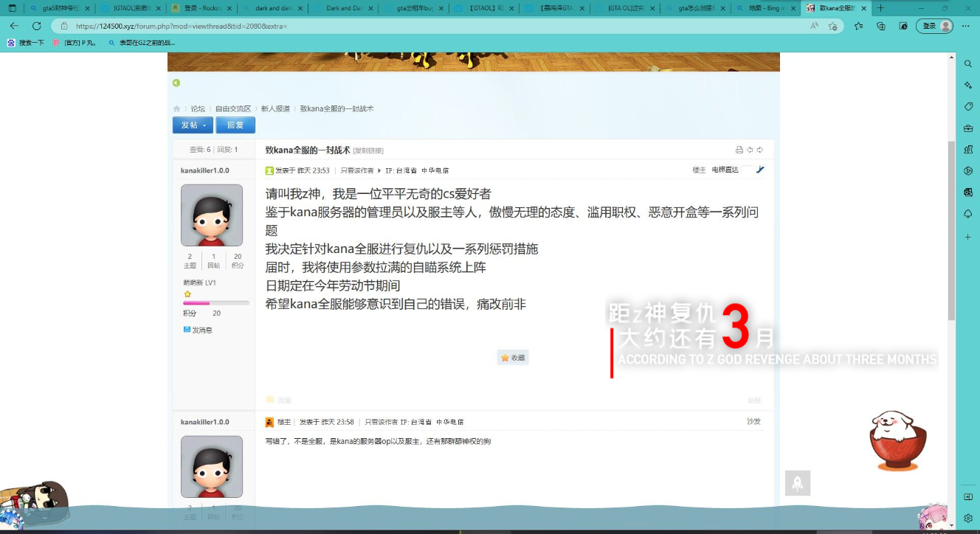Click the blue 回复 reply button
The width and height of the screenshot is (980, 534).
click(x=235, y=125)
